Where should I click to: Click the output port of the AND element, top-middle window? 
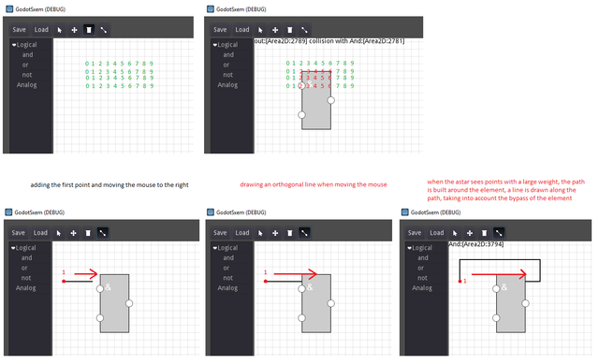330,100
